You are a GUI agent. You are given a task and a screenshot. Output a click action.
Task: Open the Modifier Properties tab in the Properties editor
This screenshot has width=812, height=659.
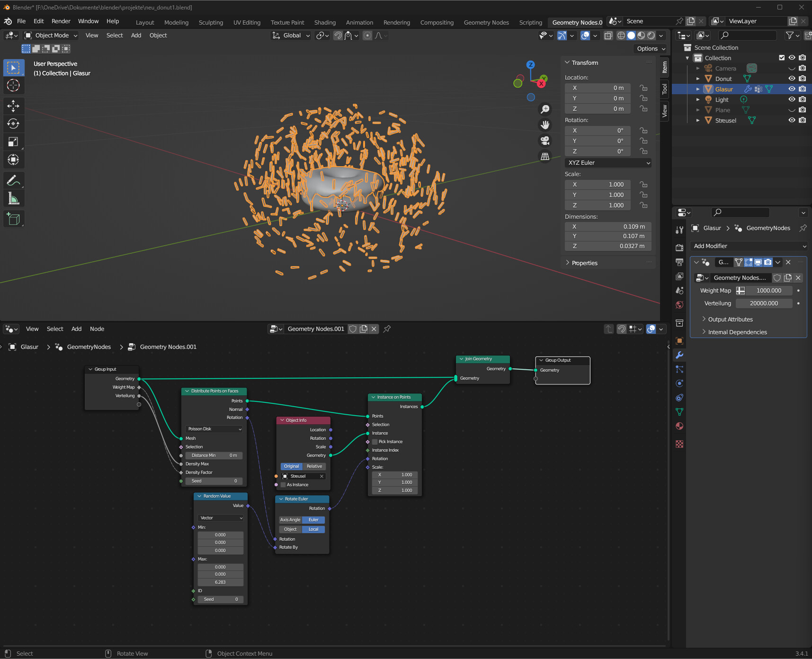[679, 355]
